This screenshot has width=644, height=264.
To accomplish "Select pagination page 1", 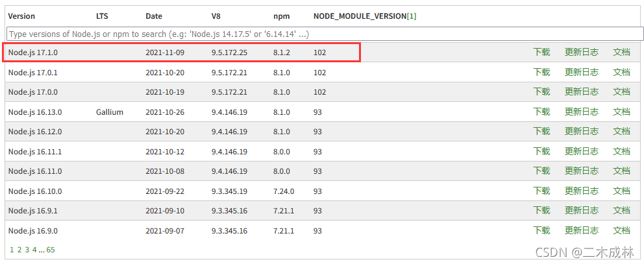I will [x=12, y=249].
